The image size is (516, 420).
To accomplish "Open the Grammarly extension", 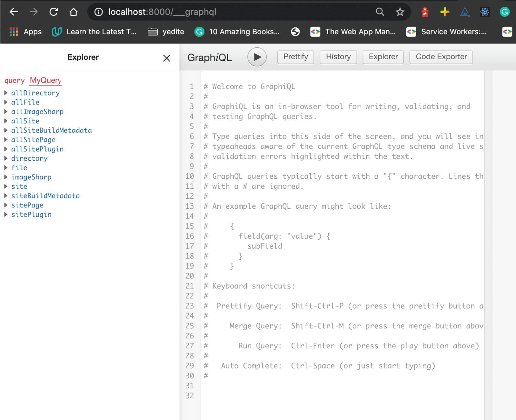I will coord(504,12).
